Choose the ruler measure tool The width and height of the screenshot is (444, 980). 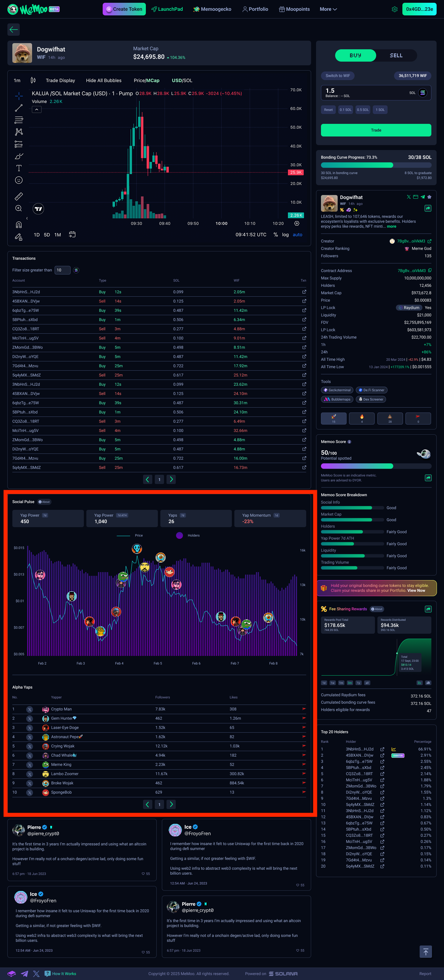(19, 196)
